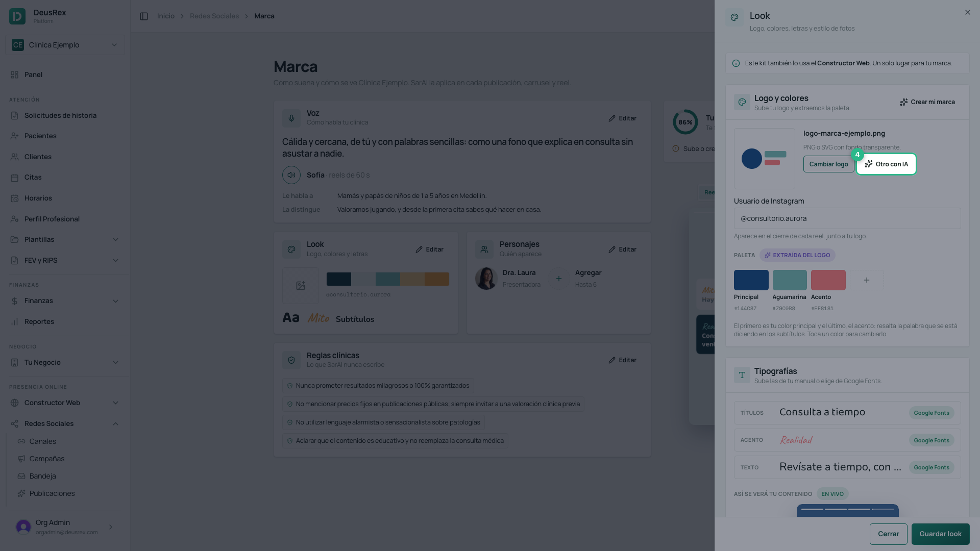Click the Extraída del logo badge

pyautogui.click(x=797, y=255)
